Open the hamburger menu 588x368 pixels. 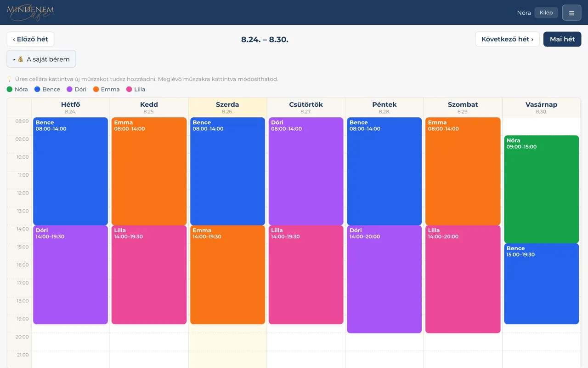571,13
